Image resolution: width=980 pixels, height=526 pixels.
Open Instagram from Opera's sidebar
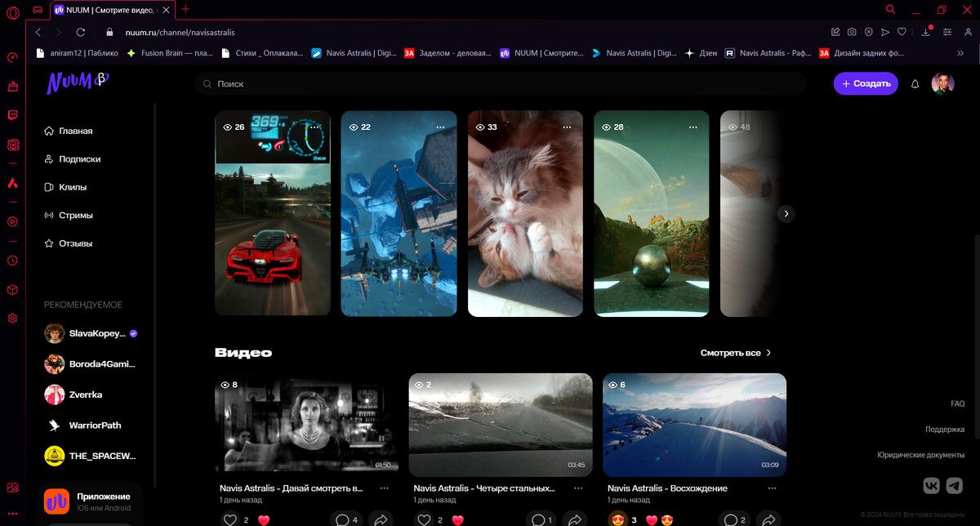point(11,145)
